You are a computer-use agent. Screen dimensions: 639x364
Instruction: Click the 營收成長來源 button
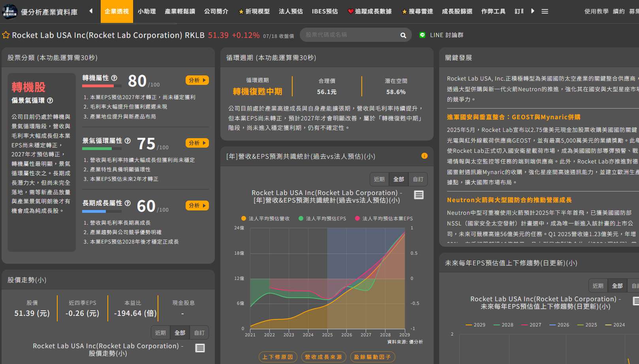click(x=323, y=357)
